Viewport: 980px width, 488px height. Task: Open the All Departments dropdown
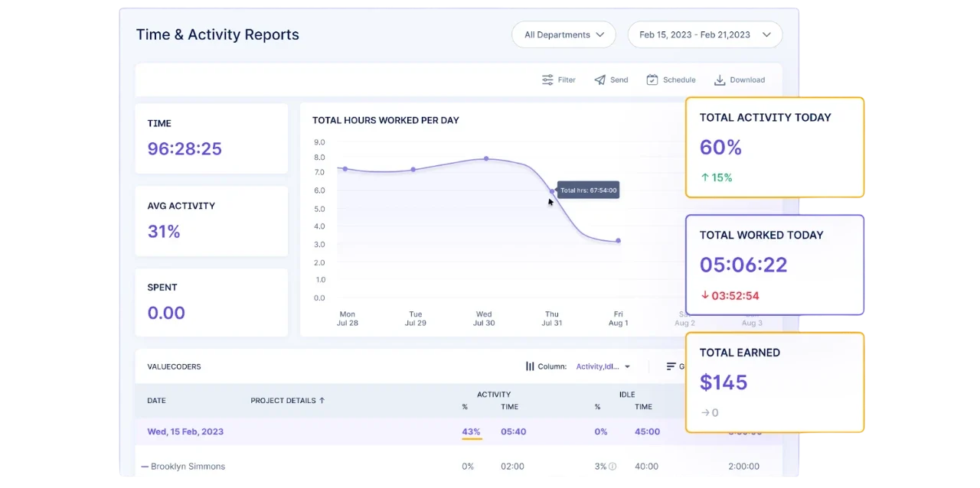pyautogui.click(x=563, y=34)
